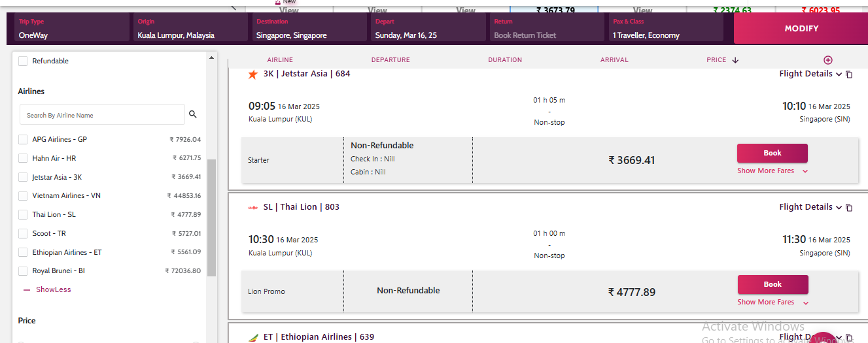
Task: Tick the Refundable checkbox
Action: 23,61
